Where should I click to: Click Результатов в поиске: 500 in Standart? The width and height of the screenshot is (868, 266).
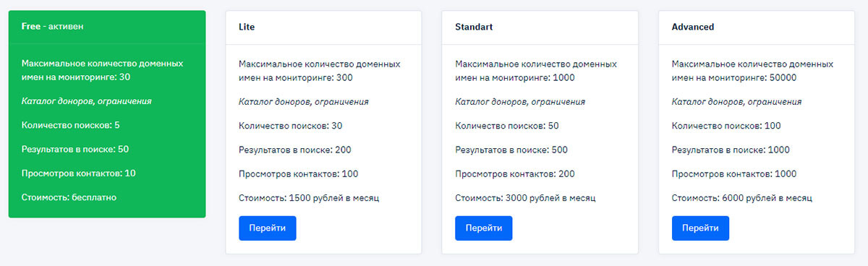click(511, 150)
